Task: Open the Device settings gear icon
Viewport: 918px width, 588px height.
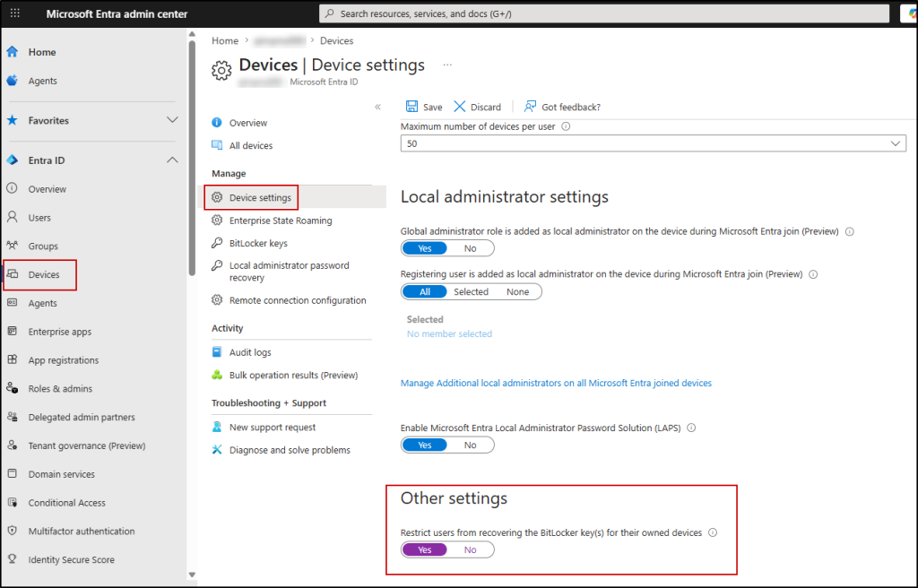Action: [216, 196]
